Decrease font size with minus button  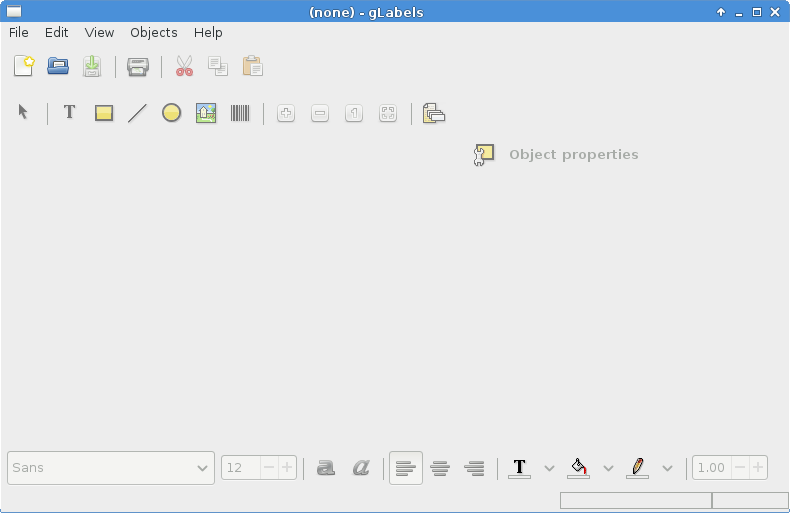pos(269,468)
